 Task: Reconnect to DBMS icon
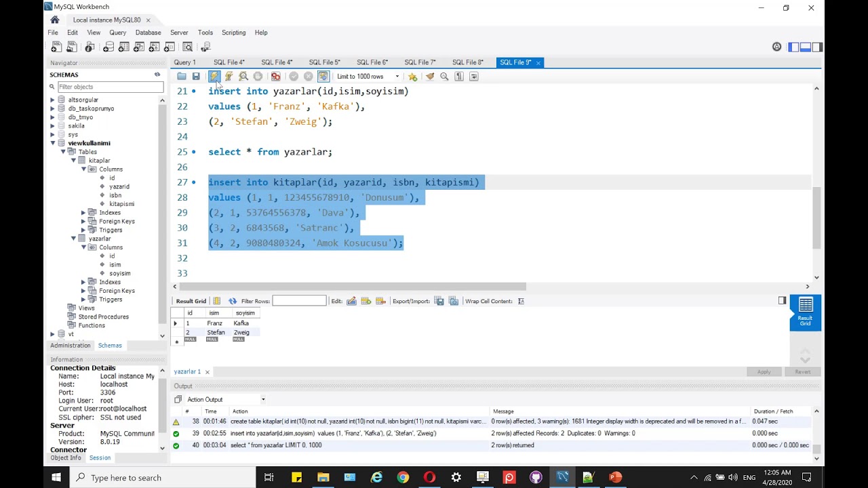click(206, 47)
